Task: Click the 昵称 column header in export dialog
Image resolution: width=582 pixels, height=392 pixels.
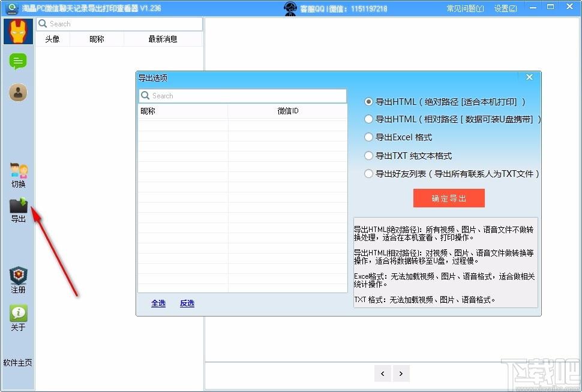Action: coord(183,111)
